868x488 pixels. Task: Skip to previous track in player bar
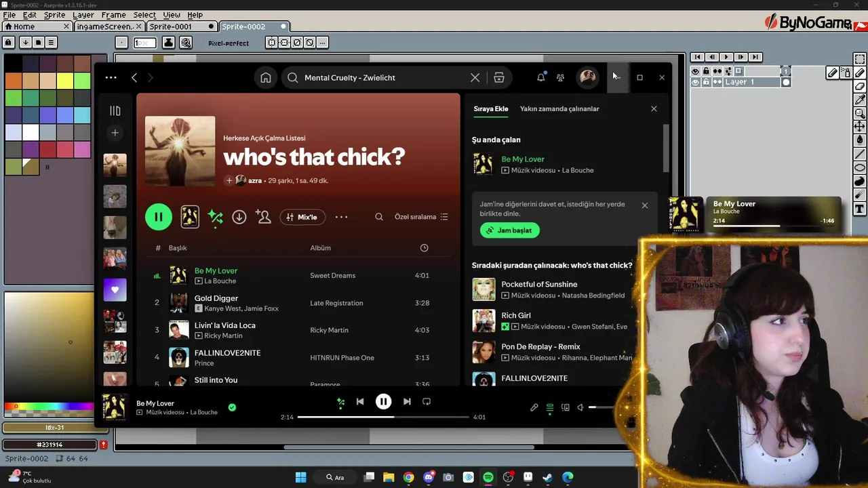(x=360, y=401)
